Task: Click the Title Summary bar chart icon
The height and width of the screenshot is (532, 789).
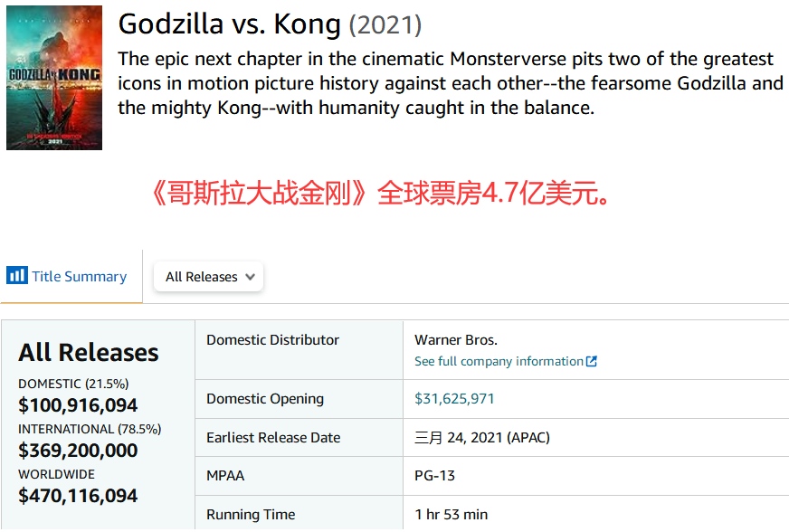Action: [17, 275]
